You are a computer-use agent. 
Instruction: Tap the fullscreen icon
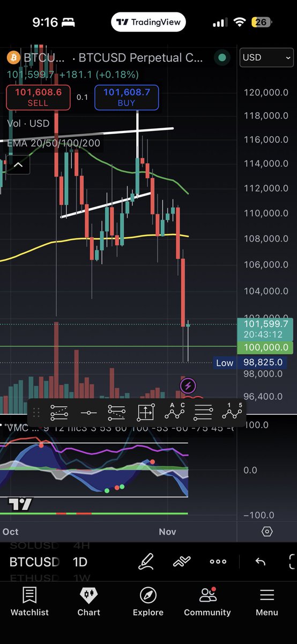tap(293, 562)
